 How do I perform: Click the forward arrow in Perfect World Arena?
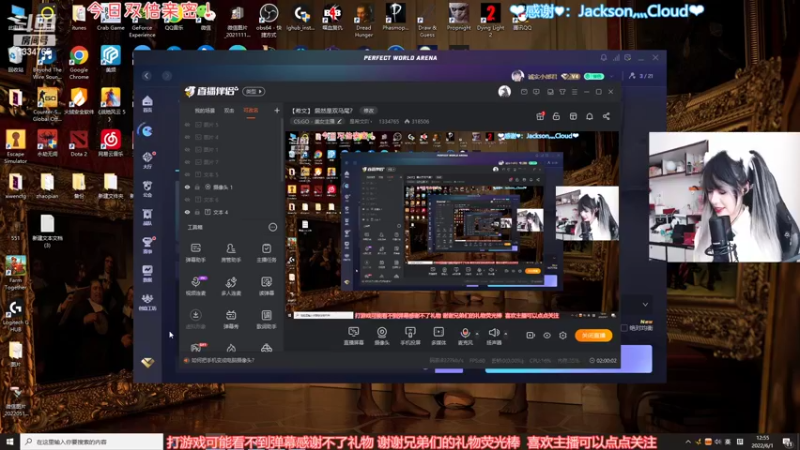coord(167,76)
